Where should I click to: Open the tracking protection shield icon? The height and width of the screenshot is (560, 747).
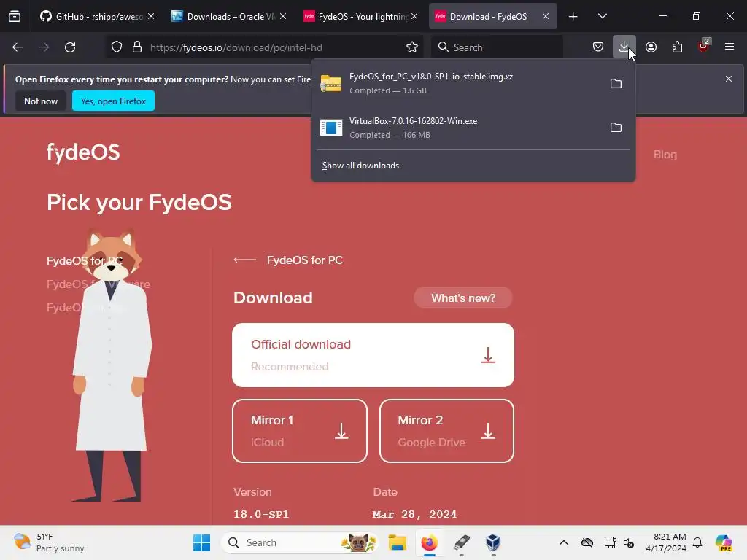(x=117, y=47)
